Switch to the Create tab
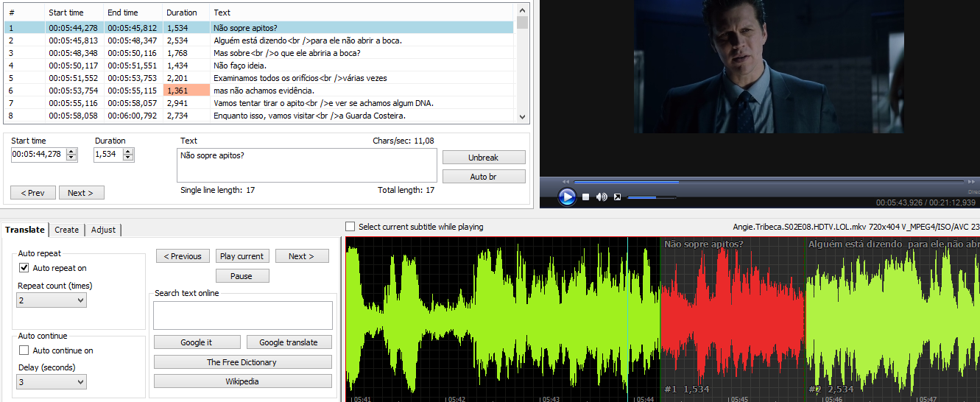980x402 pixels. tap(66, 230)
